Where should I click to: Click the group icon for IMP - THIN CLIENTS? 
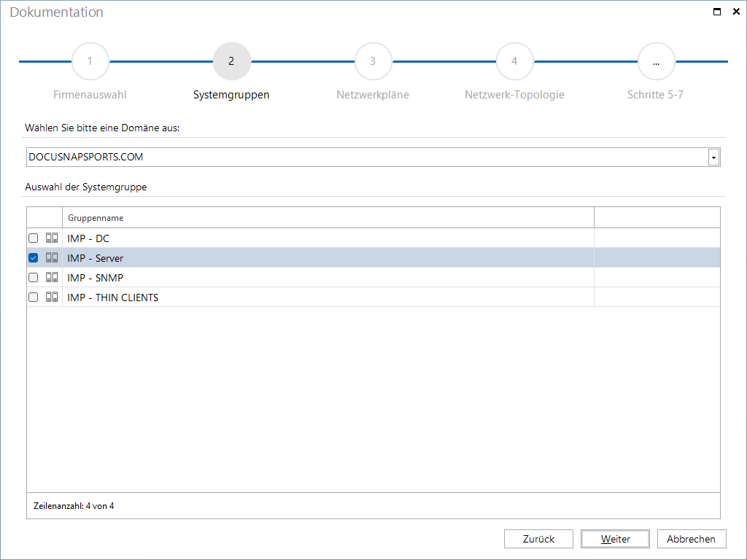(52, 297)
